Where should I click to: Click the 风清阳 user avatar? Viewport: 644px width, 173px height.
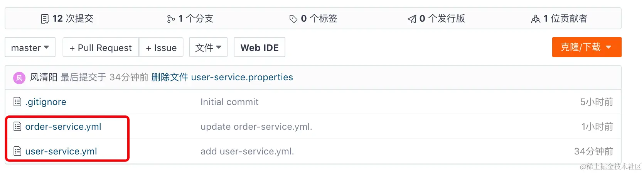pyautogui.click(x=19, y=78)
